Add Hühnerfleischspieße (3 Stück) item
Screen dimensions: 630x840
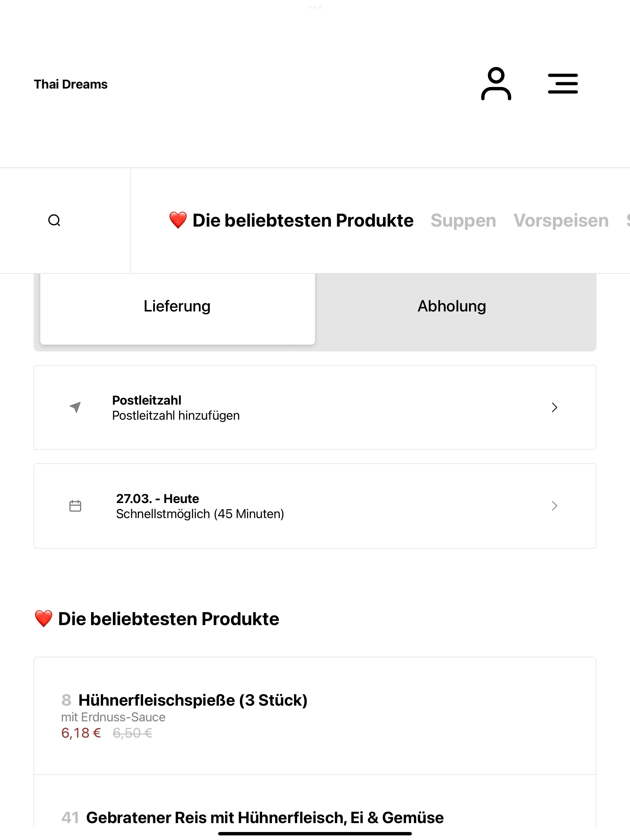pos(315,716)
